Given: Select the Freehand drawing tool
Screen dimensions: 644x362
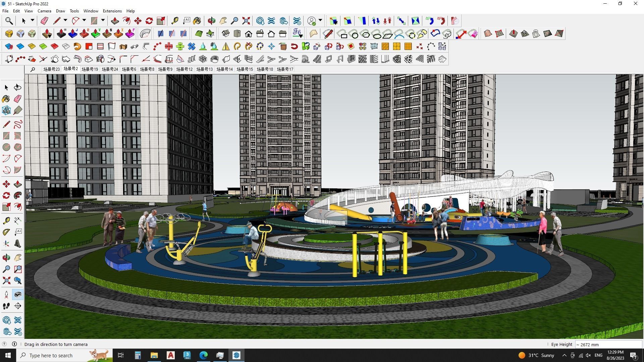Looking at the screenshot, I should coord(17,124).
